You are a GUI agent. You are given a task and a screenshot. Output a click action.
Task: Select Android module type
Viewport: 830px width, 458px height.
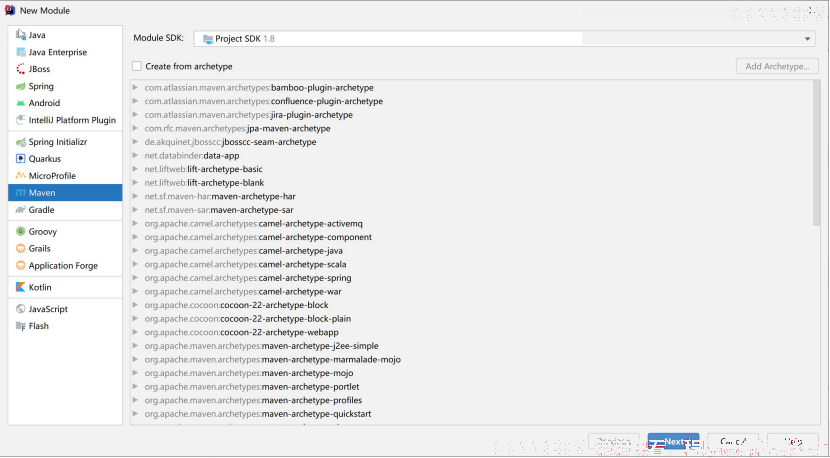(65, 103)
